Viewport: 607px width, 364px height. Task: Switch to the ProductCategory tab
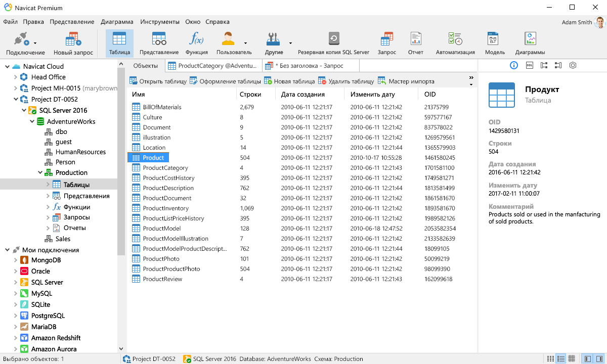click(x=213, y=66)
